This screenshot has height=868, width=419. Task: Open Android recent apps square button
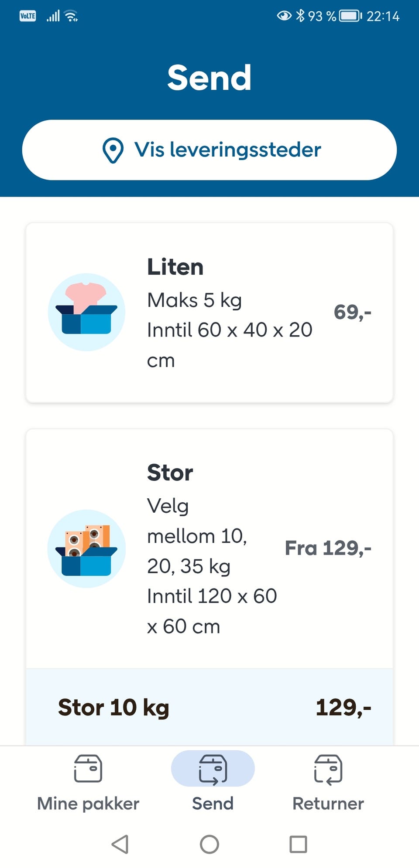pos(299,844)
